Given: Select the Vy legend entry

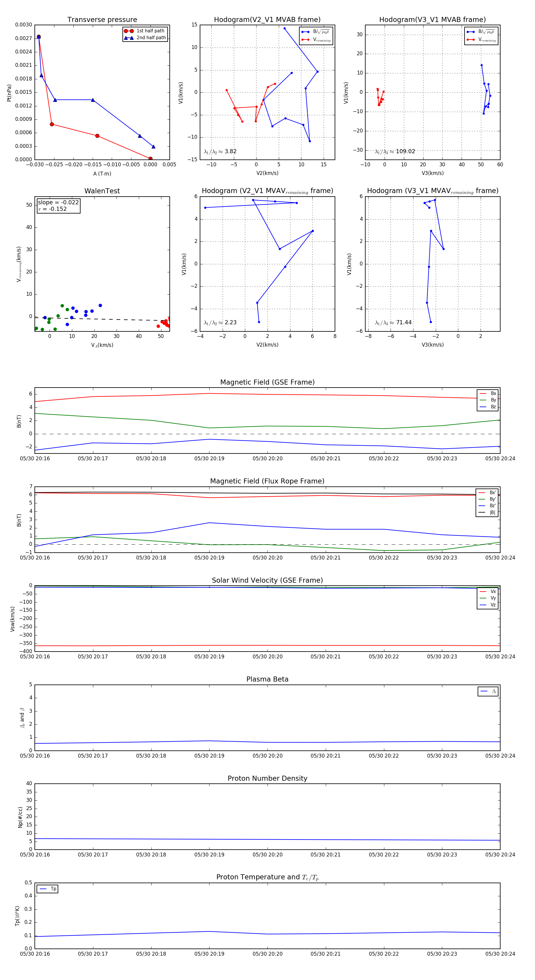Looking at the screenshot, I should click(488, 598).
